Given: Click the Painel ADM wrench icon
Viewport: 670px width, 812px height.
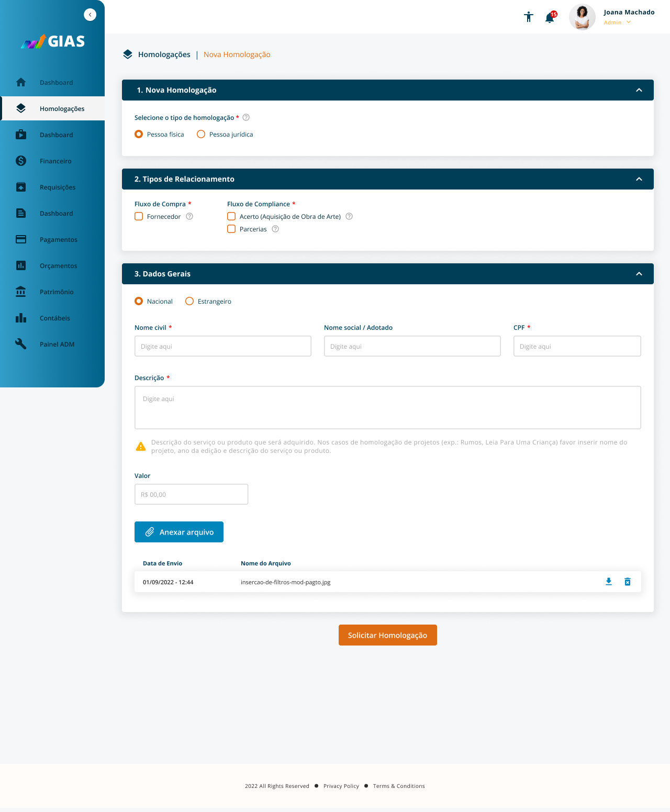Looking at the screenshot, I should pyautogui.click(x=21, y=344).
